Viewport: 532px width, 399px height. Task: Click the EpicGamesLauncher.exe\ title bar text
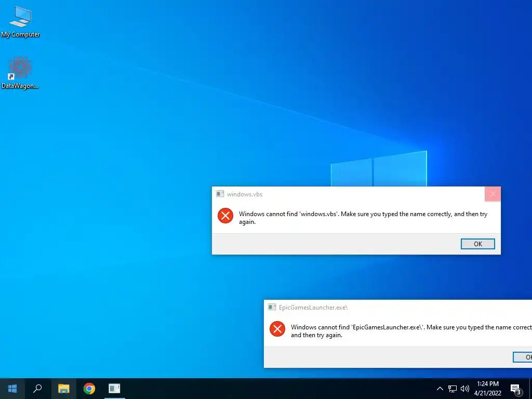coord(313,308)
